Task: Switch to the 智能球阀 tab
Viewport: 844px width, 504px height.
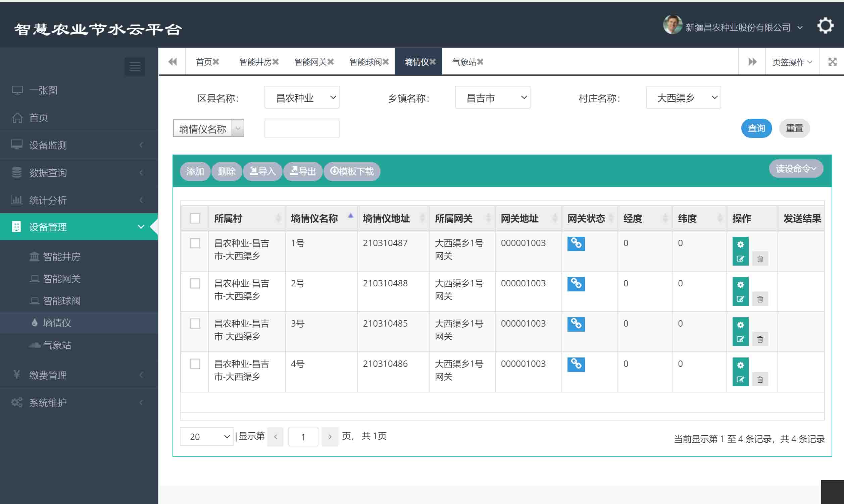Action: tap(365, 62)
